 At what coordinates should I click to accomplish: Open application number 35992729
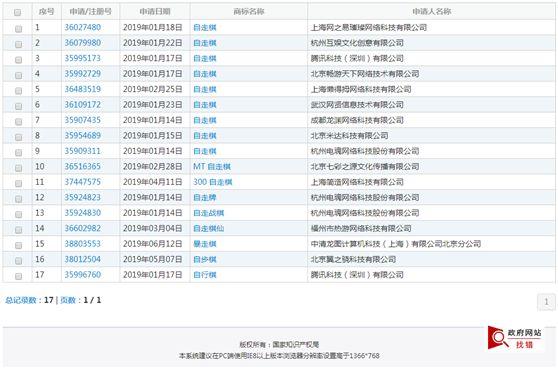83,74
